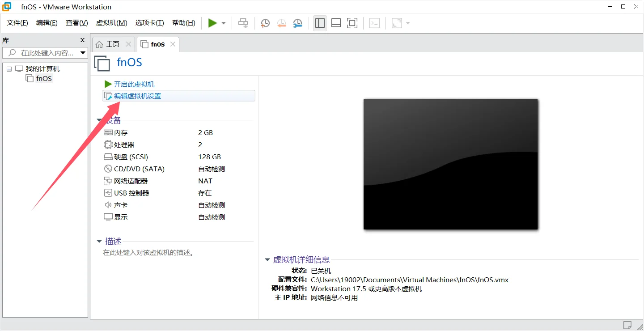Open the stretch display dropdown arrow
Image resolution: width=644 pixels, height=331 pixels.
point(408,23)
